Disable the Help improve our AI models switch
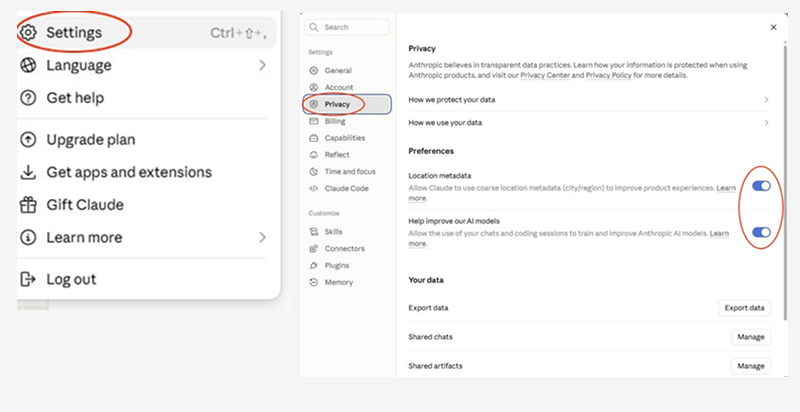 click(x=761, y=233)
